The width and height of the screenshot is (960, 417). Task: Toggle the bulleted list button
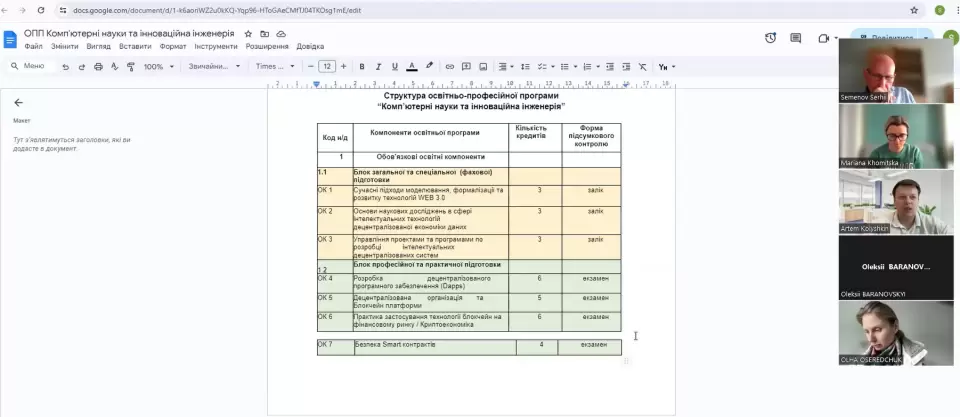564,67
